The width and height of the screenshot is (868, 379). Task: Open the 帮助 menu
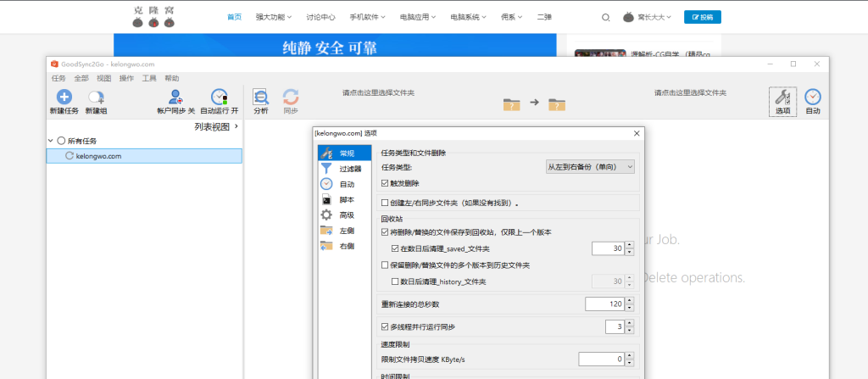coord(171,78)
